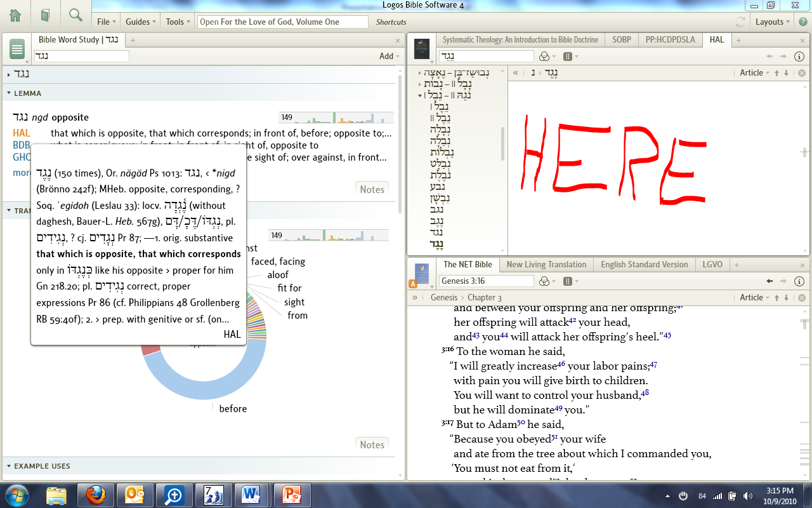
Task: Click the Genesis 3:16 reference box
Action: click(x=487, y=281)
